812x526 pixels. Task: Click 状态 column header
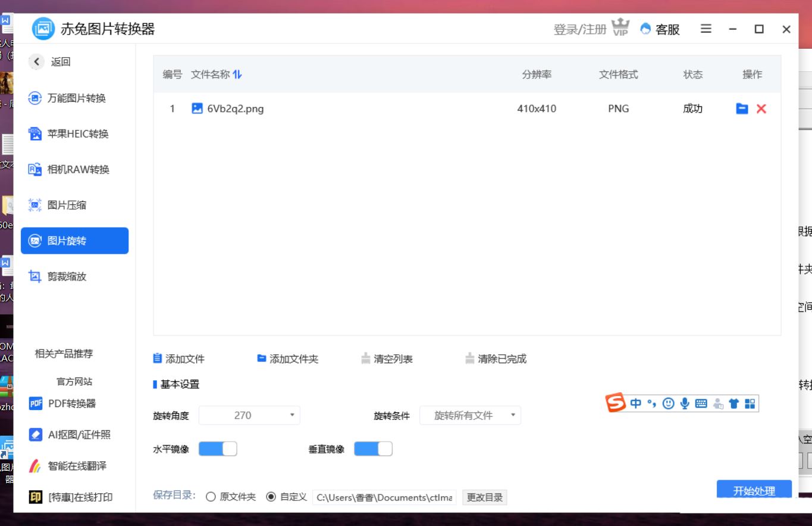(692, 74)
